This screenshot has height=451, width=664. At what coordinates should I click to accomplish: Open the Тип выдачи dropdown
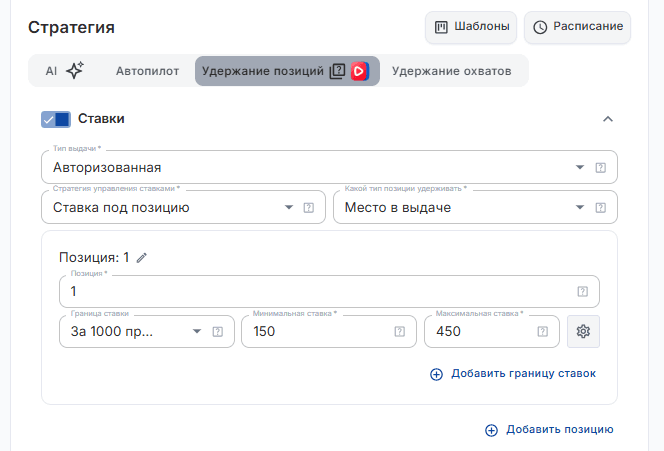click(329, 167)
